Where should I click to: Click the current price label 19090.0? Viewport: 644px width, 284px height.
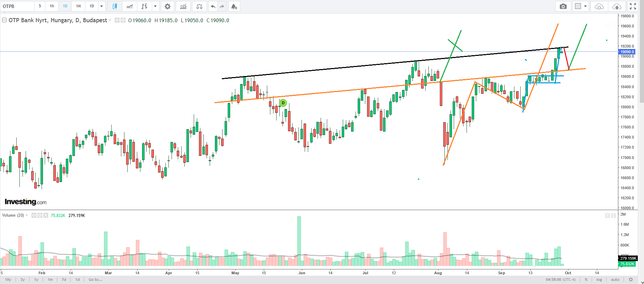coord(627,52)
